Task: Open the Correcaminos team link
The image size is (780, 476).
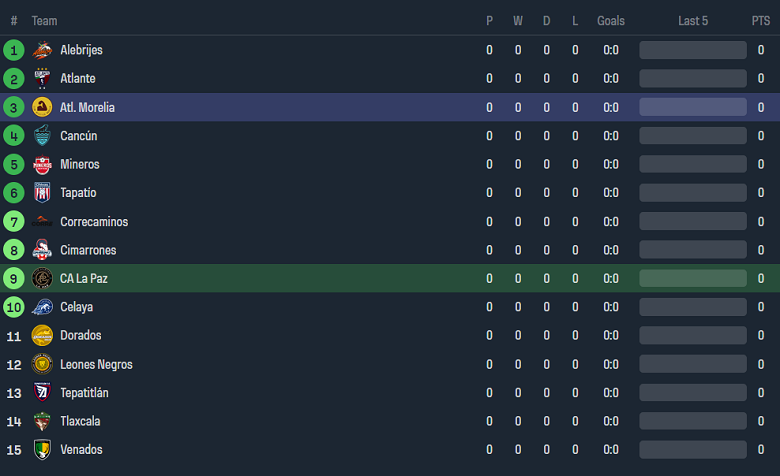Action: tap(94, 222)
